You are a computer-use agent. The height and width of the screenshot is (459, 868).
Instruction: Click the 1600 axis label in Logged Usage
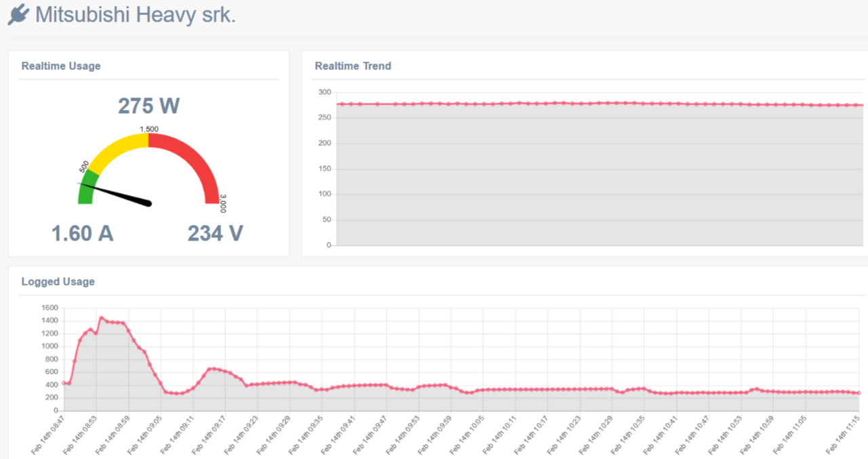click(x=50, y=308)
